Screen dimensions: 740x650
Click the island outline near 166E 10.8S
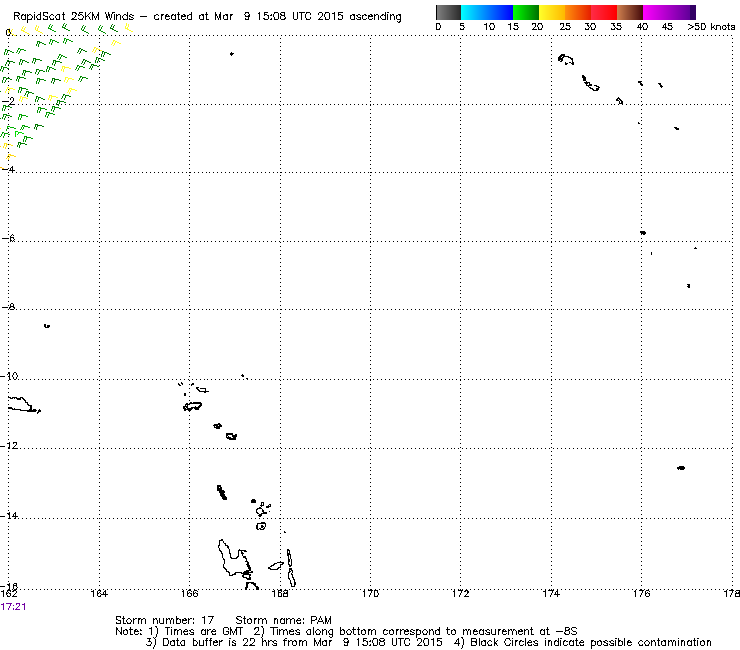point(193,406)
